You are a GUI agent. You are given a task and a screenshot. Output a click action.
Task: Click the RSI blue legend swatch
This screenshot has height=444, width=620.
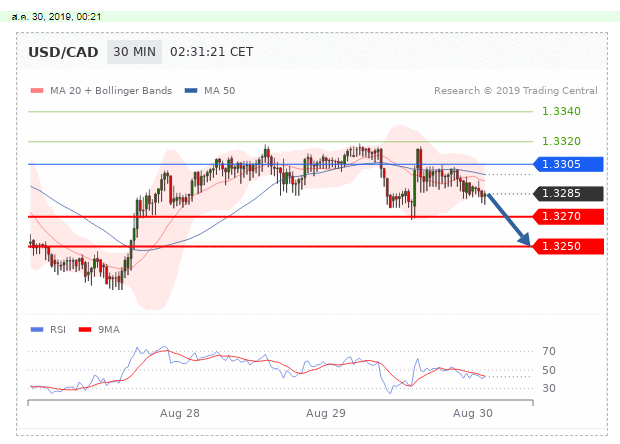click(37, 329)
